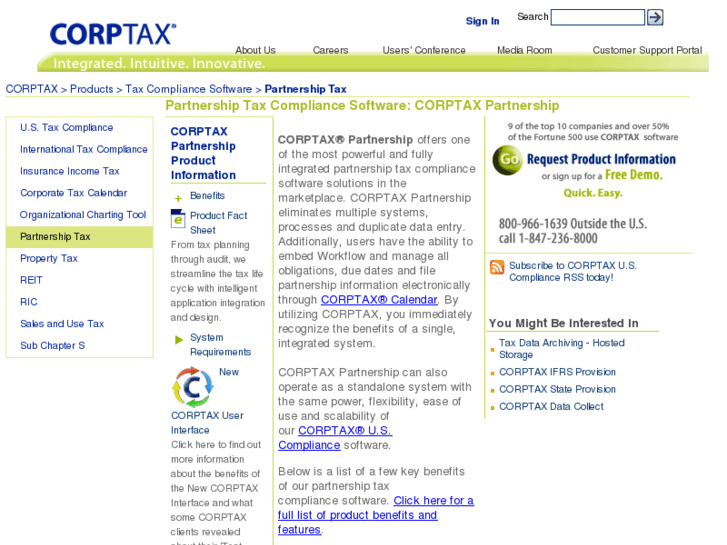The width and height of the screenshot is (727, 545).
Task: Select U.S. Tax Compliance in sidebar
Action: pyautogui.click(x=66, y=128)
